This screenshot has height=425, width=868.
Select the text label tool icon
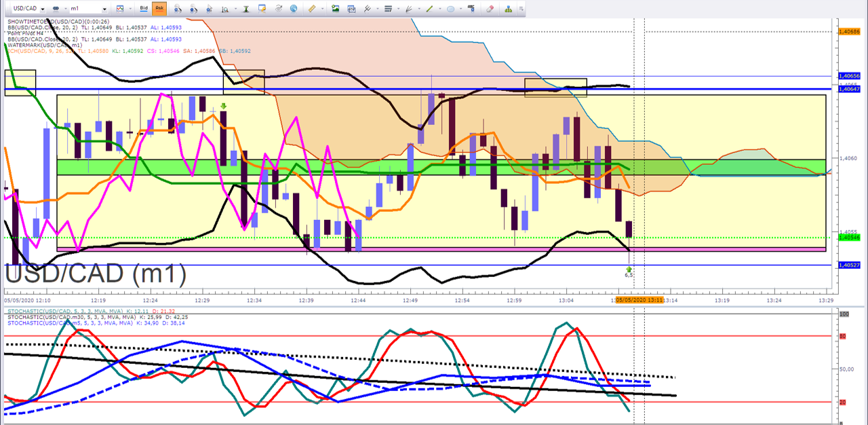[471, 9]
